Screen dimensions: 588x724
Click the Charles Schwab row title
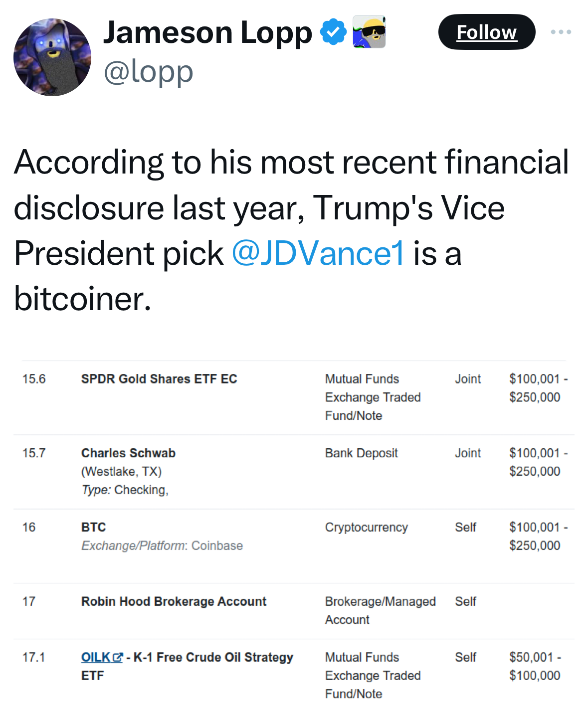click(x=128, y=453)
